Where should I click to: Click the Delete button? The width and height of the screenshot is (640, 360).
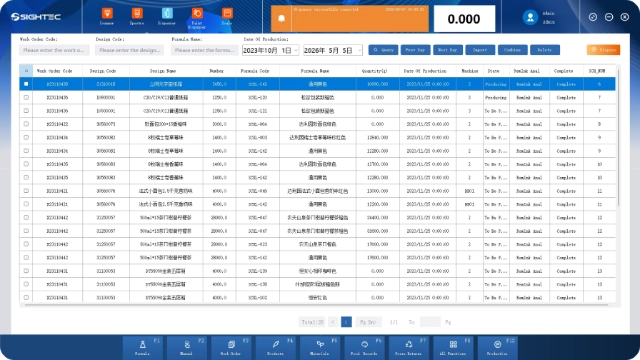(x=545, y=50)
